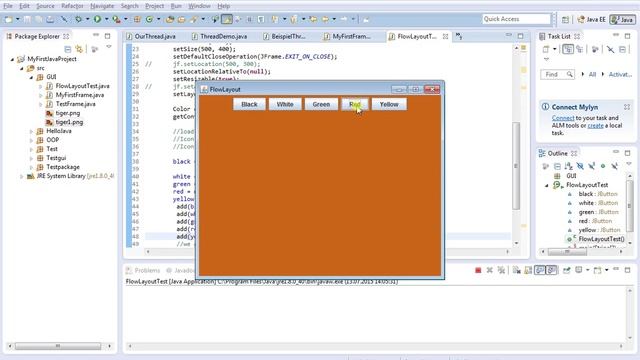Click the Run Last Tool external tools icon

coord(116,19)
